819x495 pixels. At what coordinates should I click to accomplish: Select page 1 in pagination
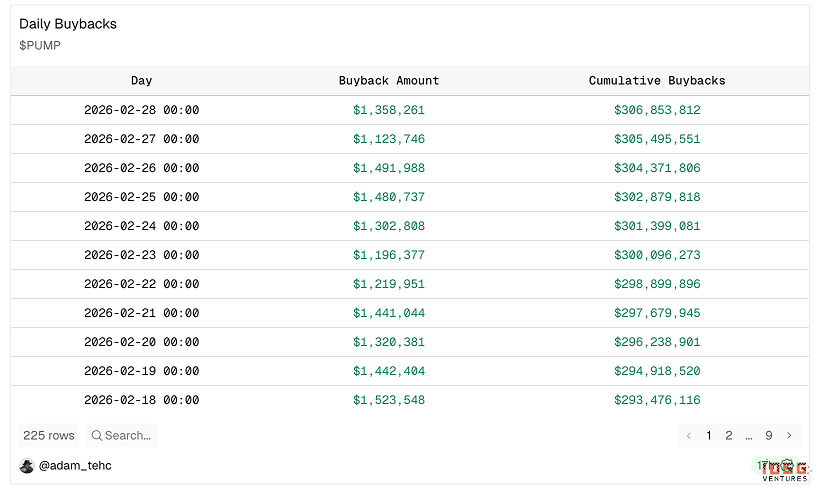709,436
